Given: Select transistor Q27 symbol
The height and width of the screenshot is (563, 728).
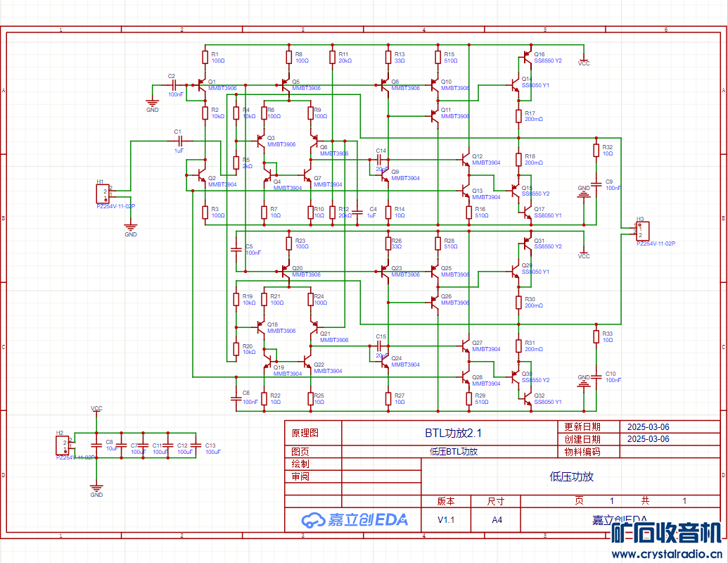Looking at the screenshot, I should point(465,346).
